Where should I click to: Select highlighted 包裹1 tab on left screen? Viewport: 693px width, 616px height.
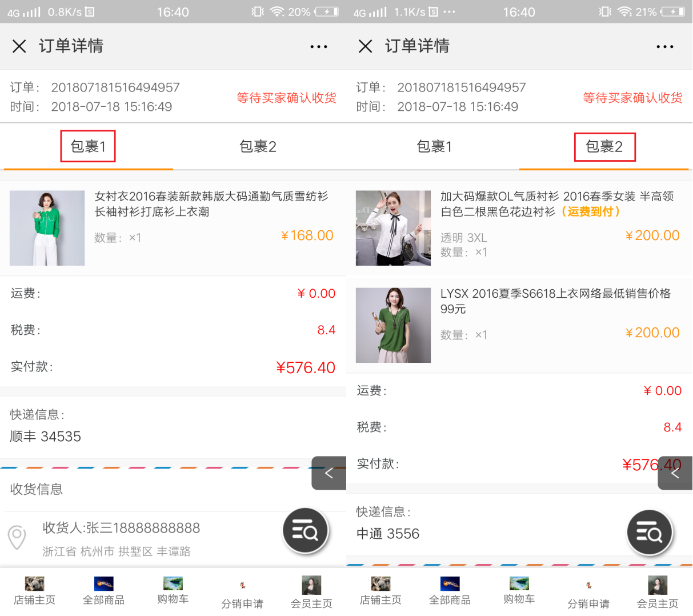tap(88, 147)
